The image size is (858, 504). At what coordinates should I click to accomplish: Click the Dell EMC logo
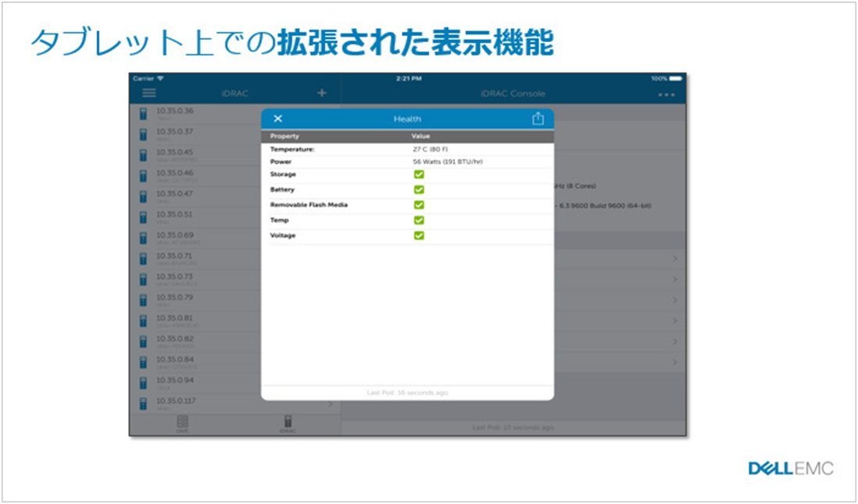click(791, 468)
